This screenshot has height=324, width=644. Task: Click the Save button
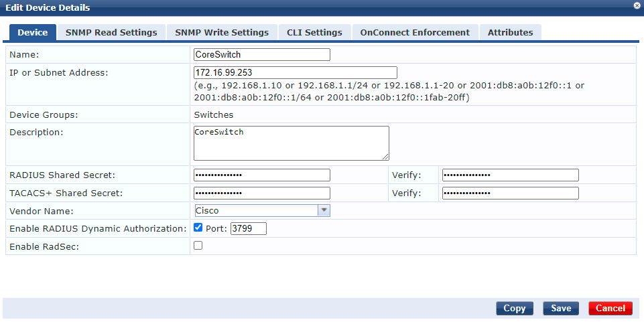click(561, 309)
